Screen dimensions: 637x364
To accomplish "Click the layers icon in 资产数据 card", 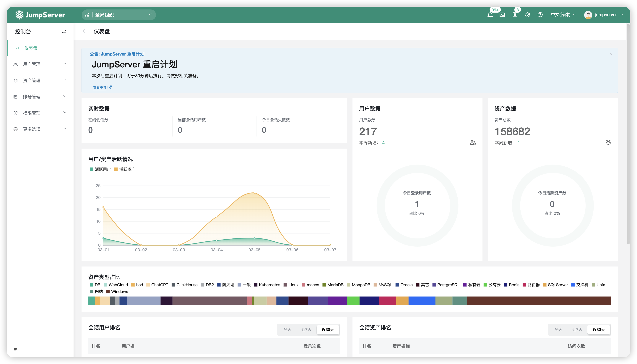I will pyautogui.click(x=608, y=142).
